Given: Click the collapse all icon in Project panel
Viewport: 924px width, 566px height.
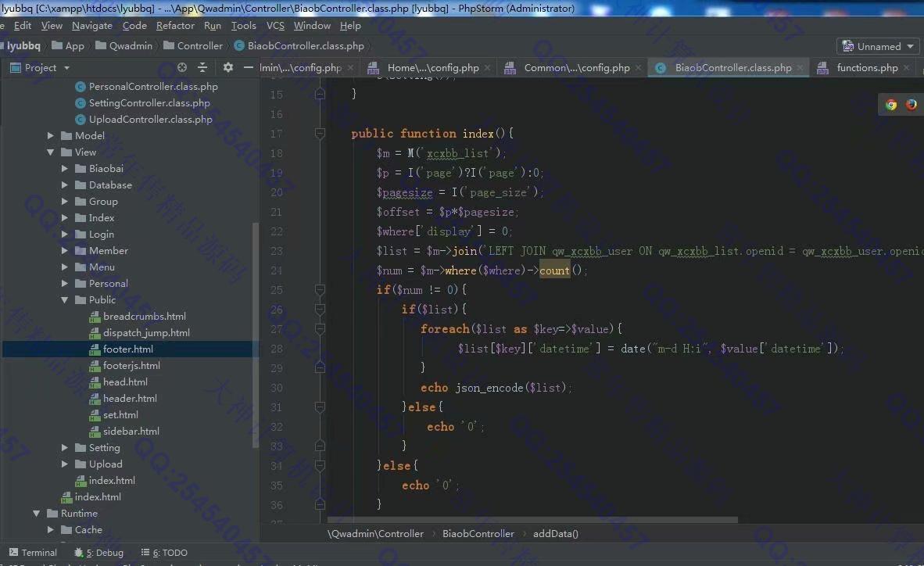Looking at the screenshot, I should [x=202, y=68].
